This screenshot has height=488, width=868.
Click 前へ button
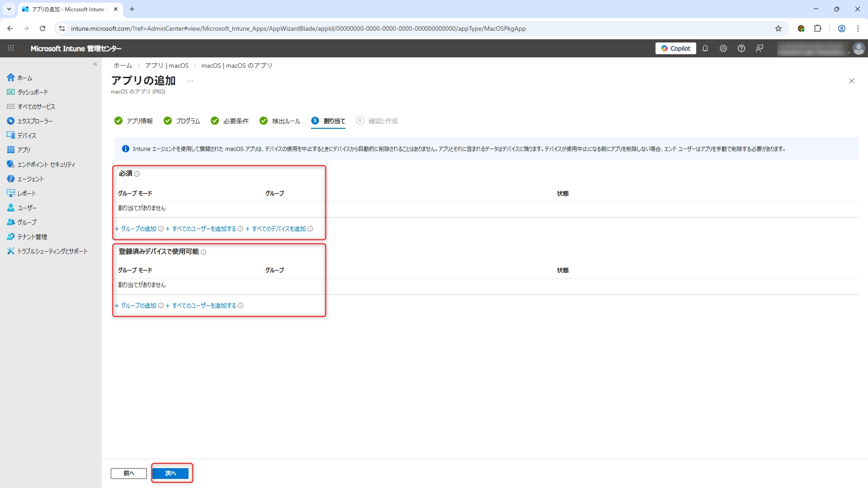coord(129,473)
